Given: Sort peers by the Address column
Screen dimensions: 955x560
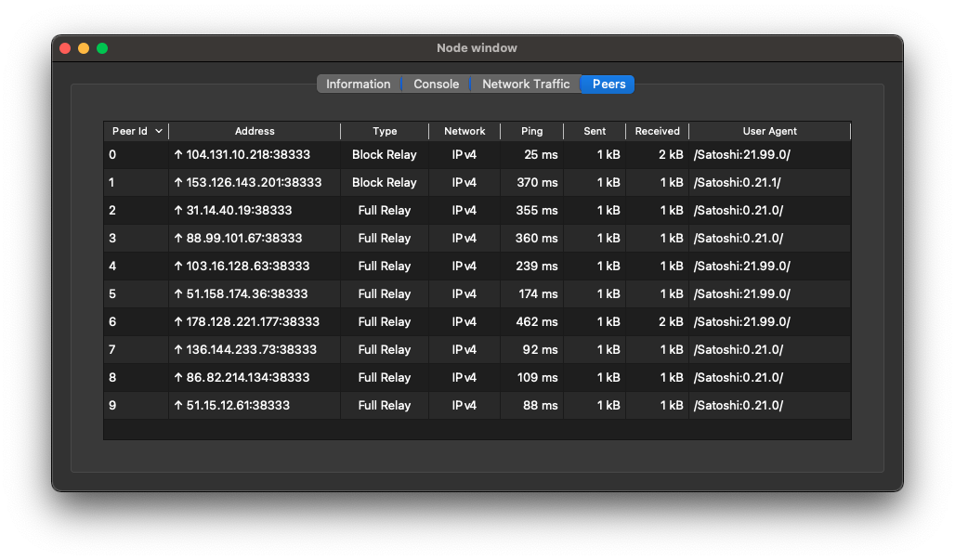Looking at the screenshot, I should coord(254,131).
